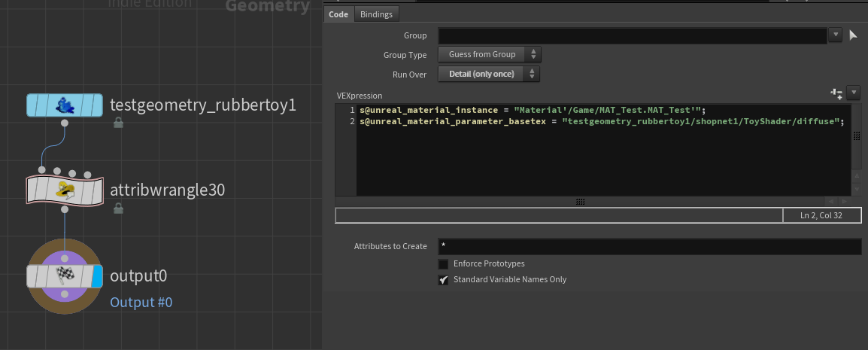The width and height of the screenshot is (868, 350).
Task: Open the Run Over dropdown
Action: tap(490, 74)
